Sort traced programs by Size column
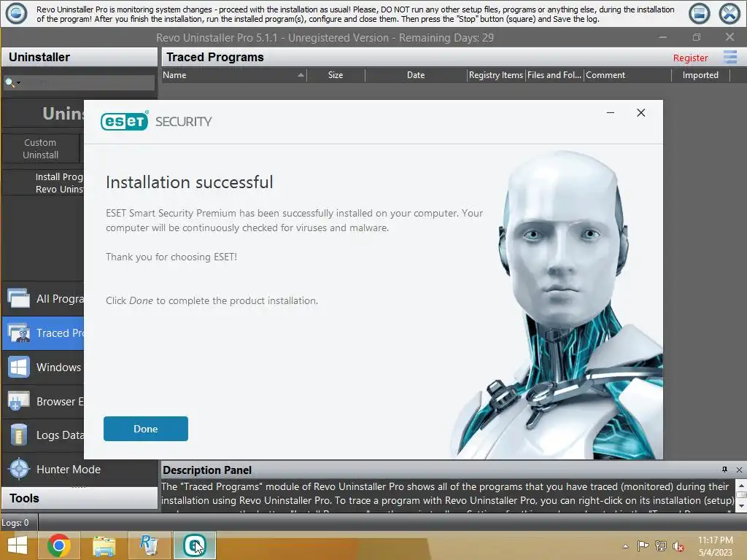 (x=336, y=75)
